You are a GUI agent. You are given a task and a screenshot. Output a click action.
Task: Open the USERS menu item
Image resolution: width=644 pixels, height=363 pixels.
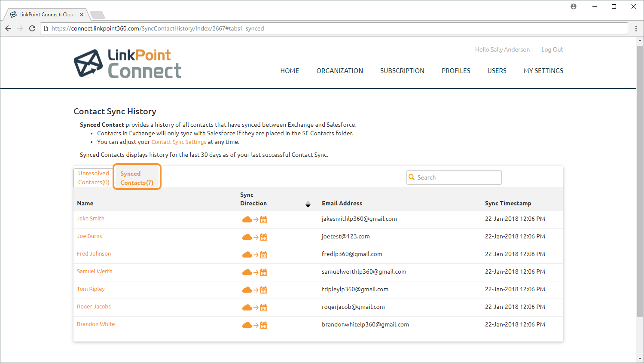tap(497, 71)
